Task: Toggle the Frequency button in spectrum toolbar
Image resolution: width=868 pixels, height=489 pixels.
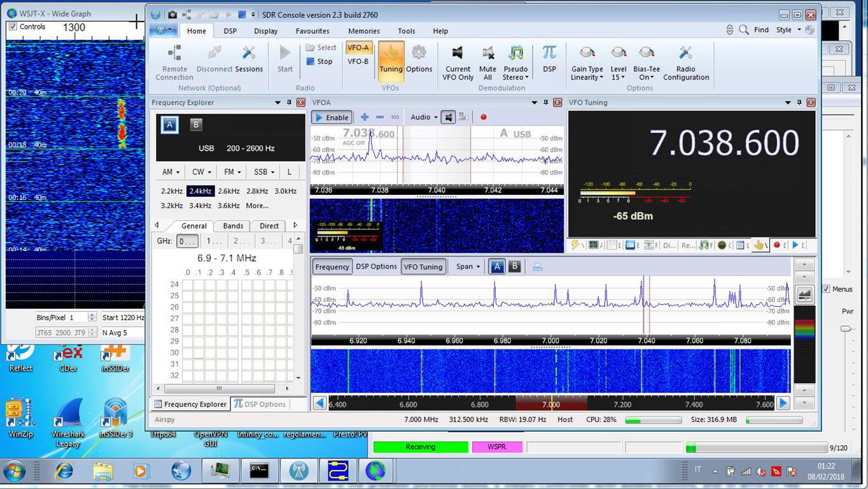Action: click(x=332, y=267)
